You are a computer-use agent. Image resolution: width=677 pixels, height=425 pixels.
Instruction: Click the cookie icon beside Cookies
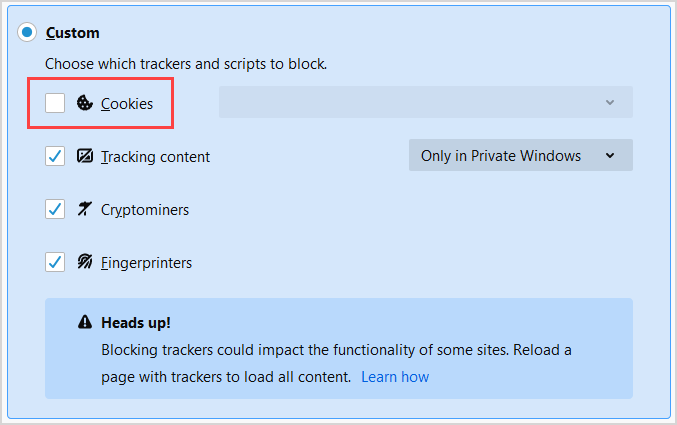pos(85,103)
